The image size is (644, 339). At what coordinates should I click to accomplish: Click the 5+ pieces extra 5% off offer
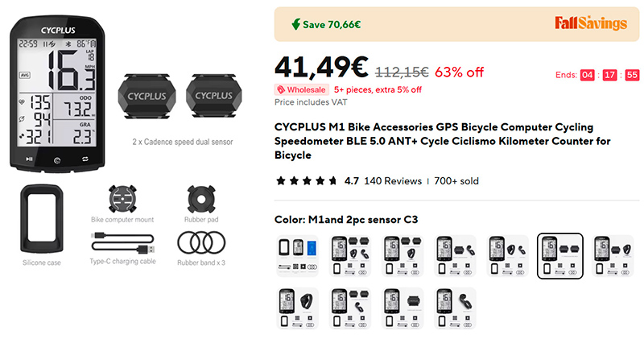click(x=378, y=89)
